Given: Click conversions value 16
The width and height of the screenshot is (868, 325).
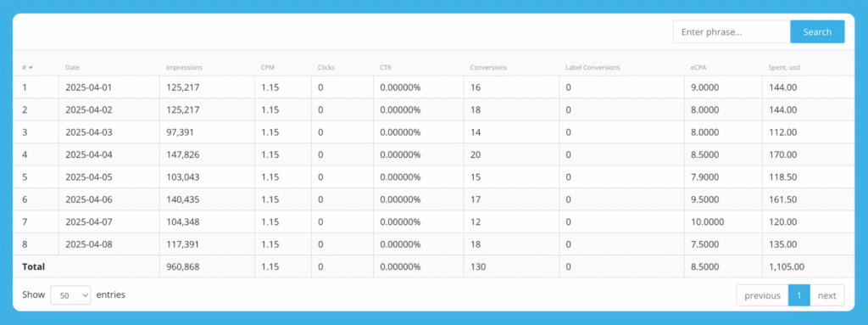Looking at the screenshot, I should [x=476, y=87].
